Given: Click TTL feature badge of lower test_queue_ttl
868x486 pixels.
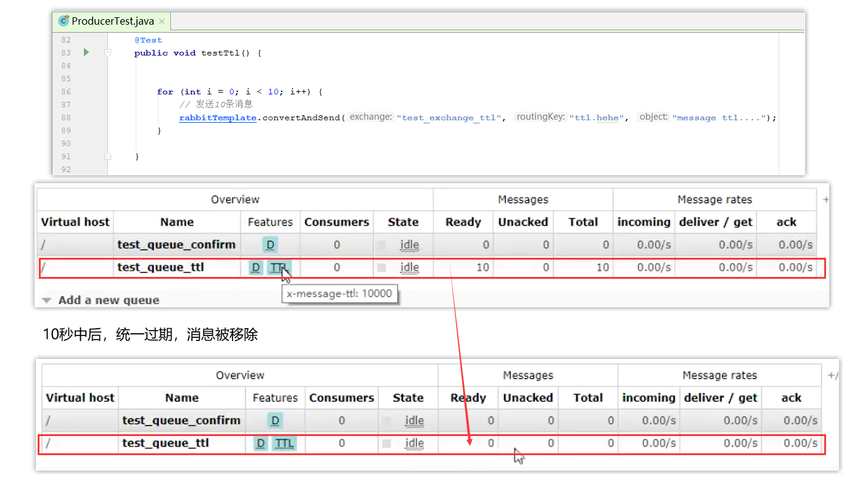Looking at the screenshot, I should 284,443.
